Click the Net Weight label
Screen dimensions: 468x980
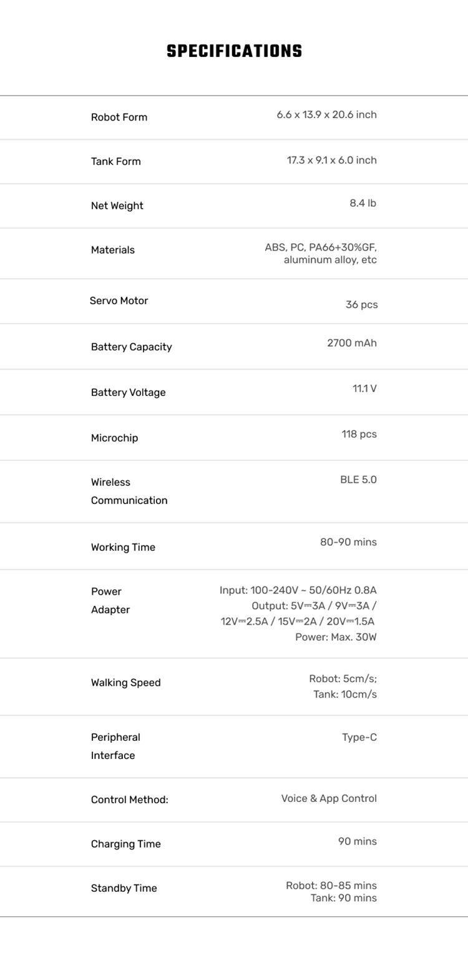[117, 206]
